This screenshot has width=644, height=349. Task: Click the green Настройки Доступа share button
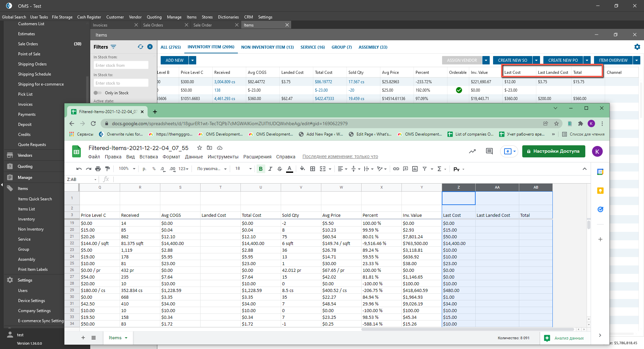(x=553, y=151)
